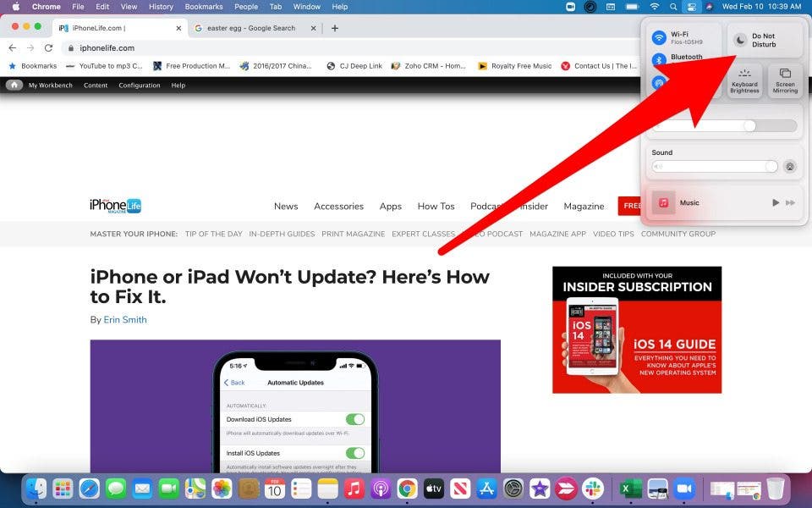Expand the Content admin menu
812x508 pixels.
click(x=96, y=86)
